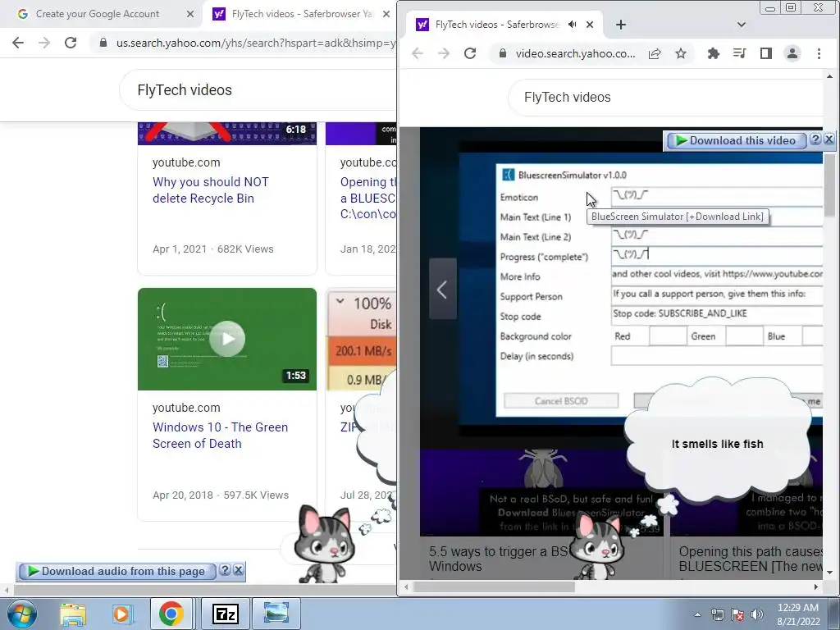Switch to Create your Google Account tab
This screenshot has height=630, width=840.
98,14
